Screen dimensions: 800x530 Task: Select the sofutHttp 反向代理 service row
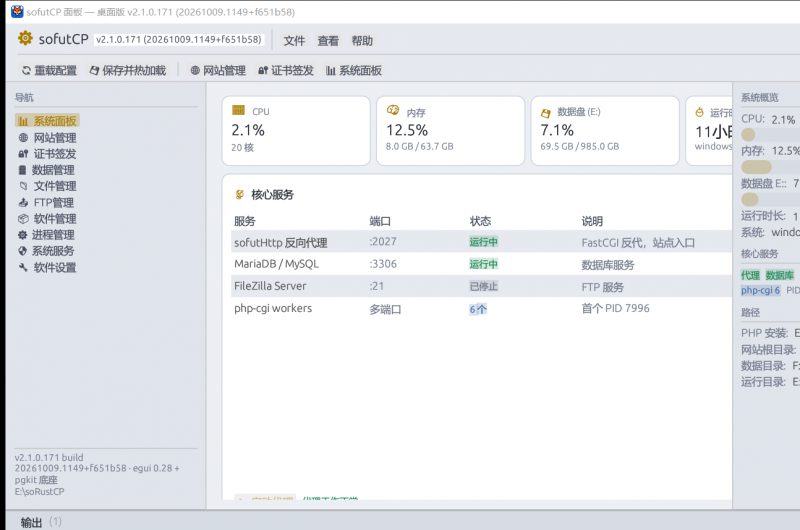[x=481, y=241]
